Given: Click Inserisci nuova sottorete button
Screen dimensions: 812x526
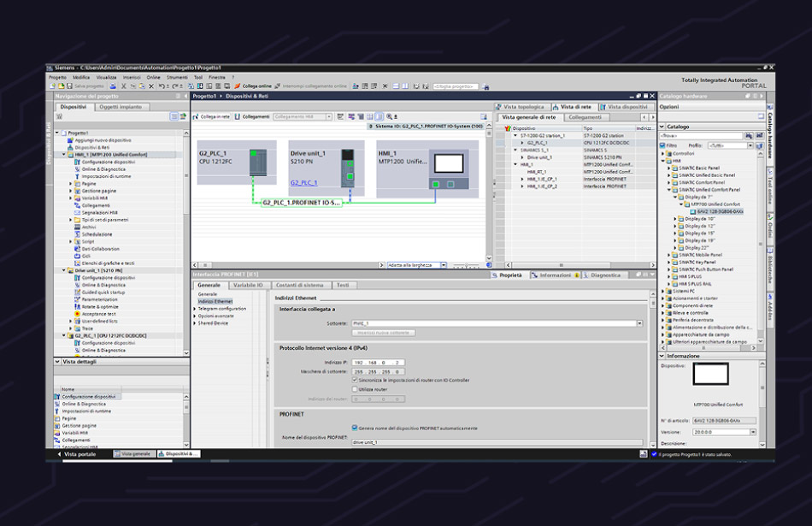Looking at the screenshot, I should 384,333.
